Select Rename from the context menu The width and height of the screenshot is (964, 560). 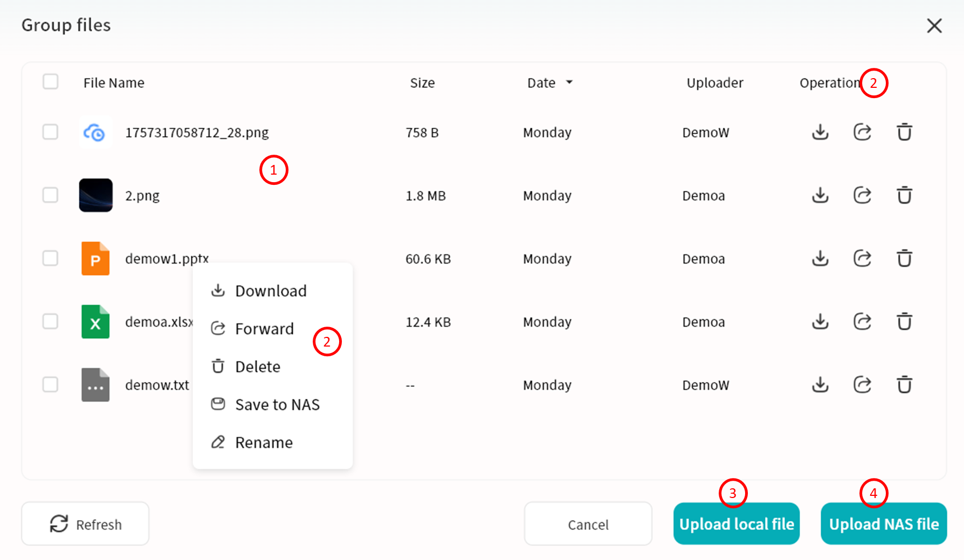[x=264, y=443]
